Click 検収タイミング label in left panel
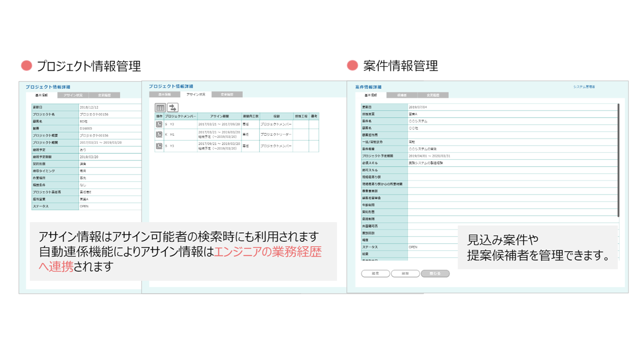Viewport: 644px width, 362px height. coord(43,171)
